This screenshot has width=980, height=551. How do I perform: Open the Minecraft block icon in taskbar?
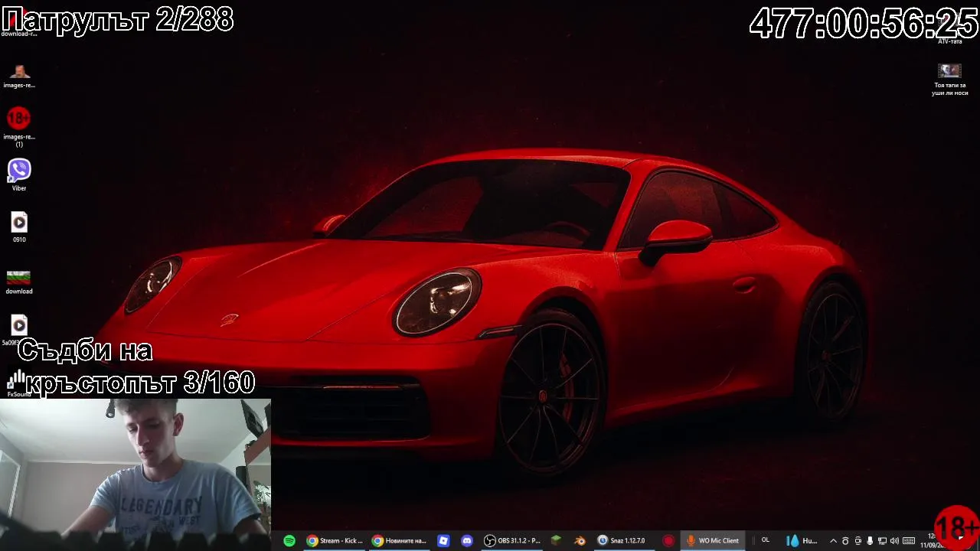[556, 540]
